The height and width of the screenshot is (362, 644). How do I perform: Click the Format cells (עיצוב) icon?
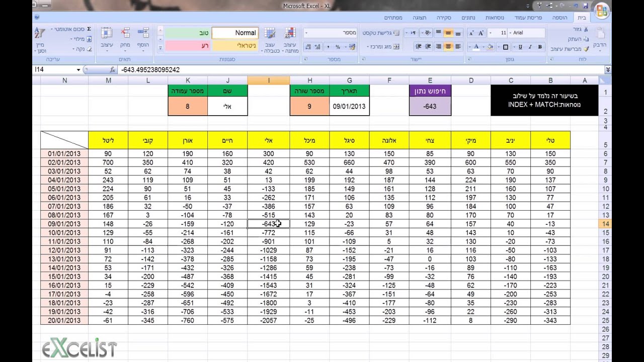coord(107,34)
